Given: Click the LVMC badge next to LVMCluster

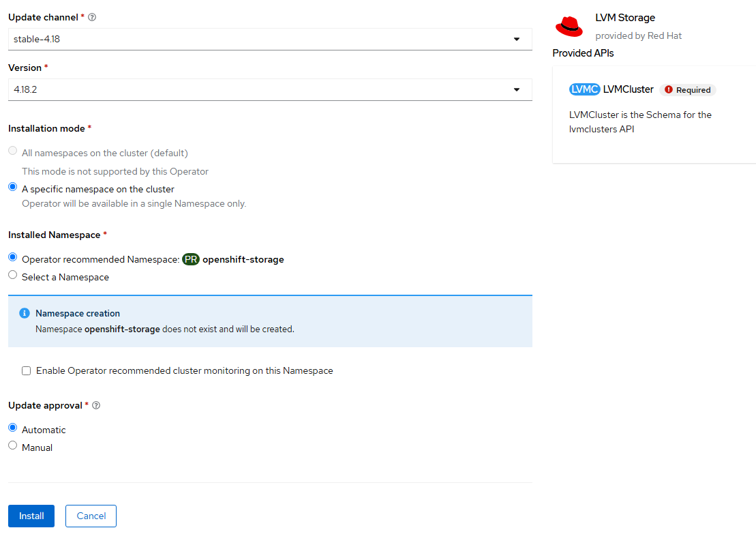Looking at the screenshot, I should coord(584,89).
